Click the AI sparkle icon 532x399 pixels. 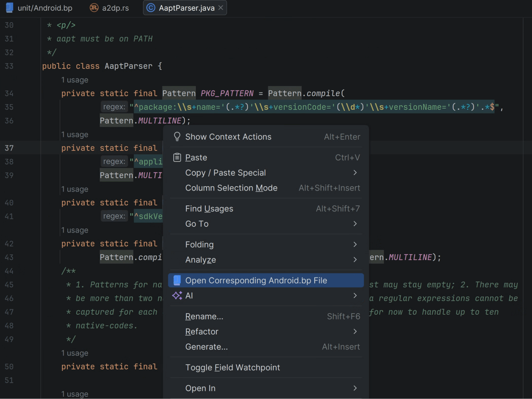point(177,296)
